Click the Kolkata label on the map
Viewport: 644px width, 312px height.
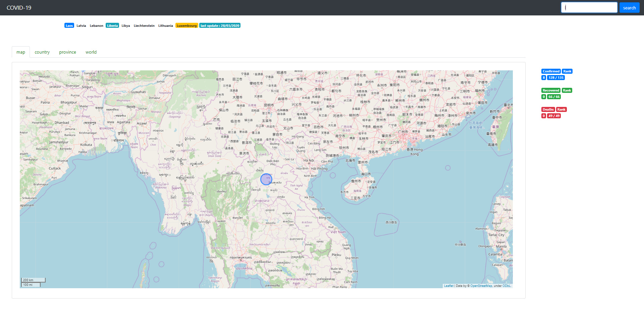pos(86,145)
